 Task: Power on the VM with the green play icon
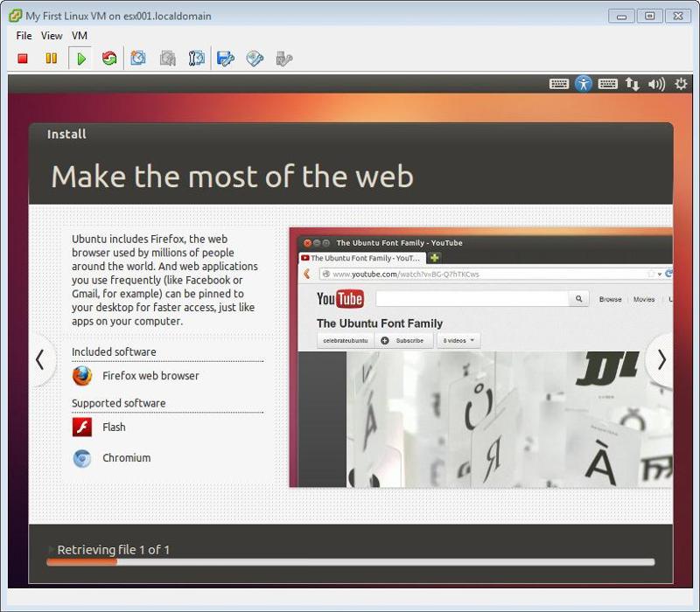[x=80, y=59]
